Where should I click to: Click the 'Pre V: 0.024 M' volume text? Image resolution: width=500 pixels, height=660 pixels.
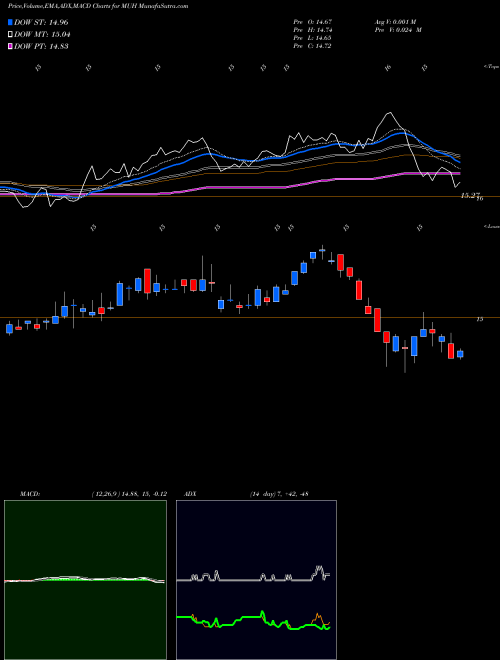(398, 30)
